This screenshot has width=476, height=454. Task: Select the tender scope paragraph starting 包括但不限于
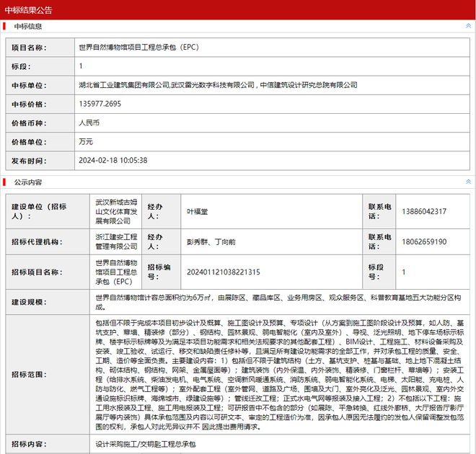pyautogui.click(x=280, y=375)
